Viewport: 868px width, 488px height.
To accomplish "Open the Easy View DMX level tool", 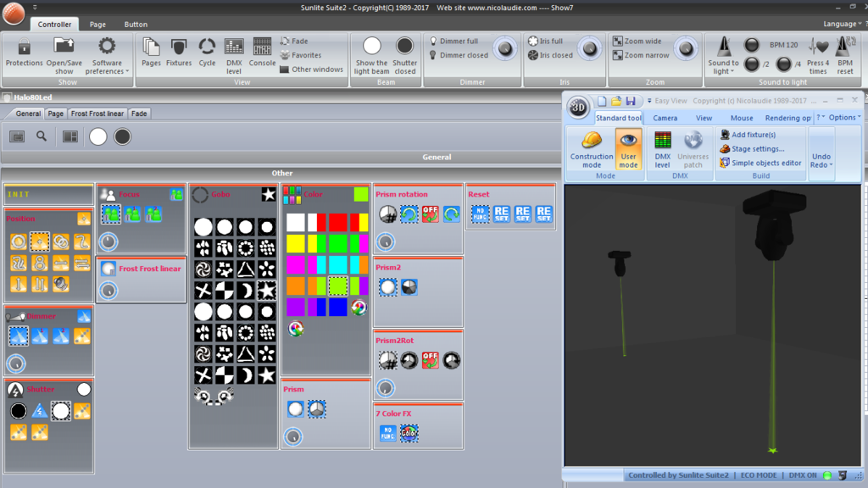I will [663, 149].
